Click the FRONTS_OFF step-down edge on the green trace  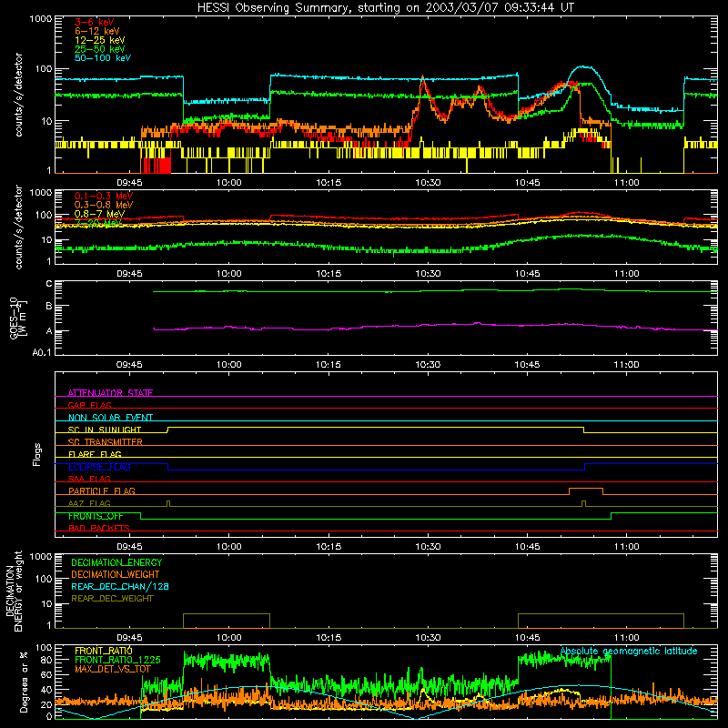coord(141,516)
